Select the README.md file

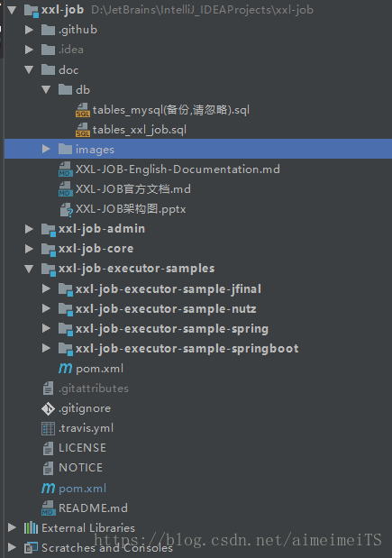tap(93, 508)
